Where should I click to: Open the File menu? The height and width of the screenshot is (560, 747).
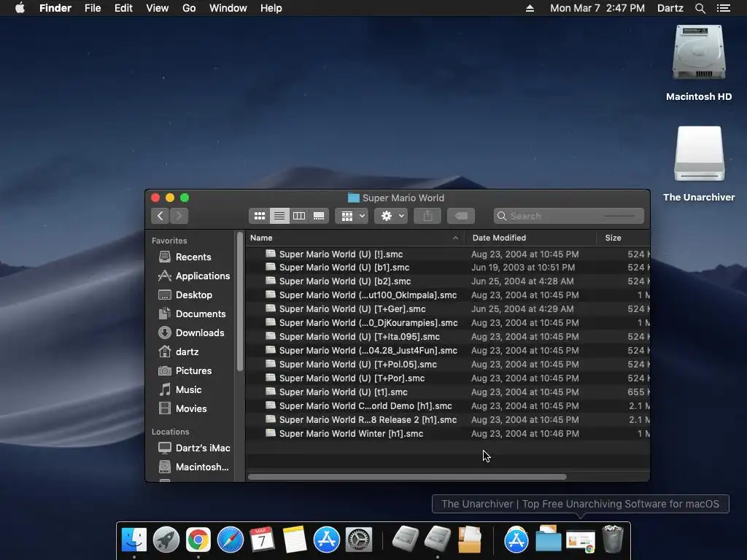pyautogui.click(x=93, y=8)
